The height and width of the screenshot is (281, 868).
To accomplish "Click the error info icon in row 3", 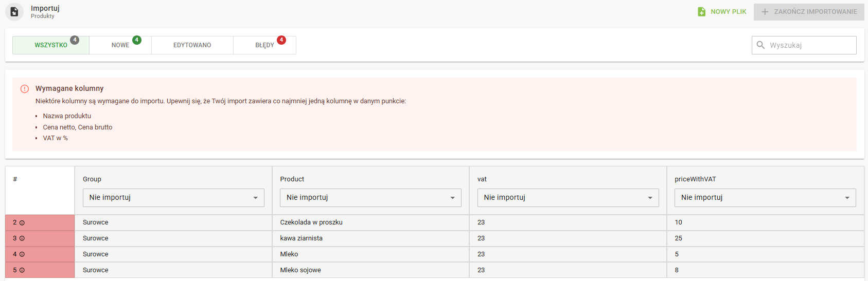I will [x=22, y=239].
